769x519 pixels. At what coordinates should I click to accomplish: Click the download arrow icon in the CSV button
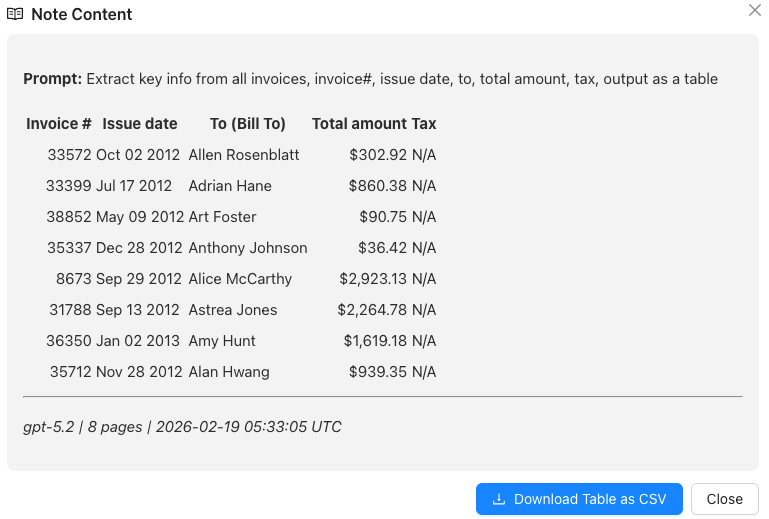(499, 499)
